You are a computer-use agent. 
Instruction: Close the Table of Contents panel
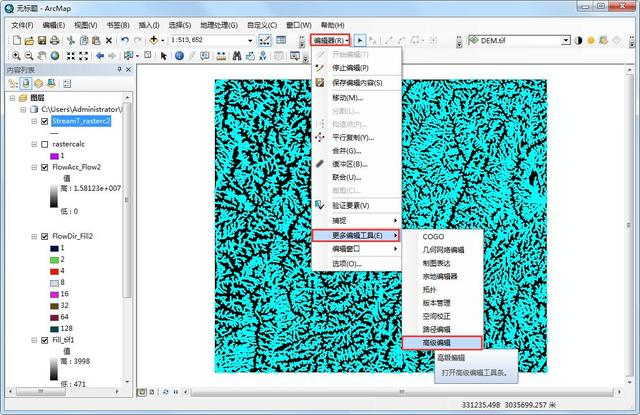[x=129, y=70]
